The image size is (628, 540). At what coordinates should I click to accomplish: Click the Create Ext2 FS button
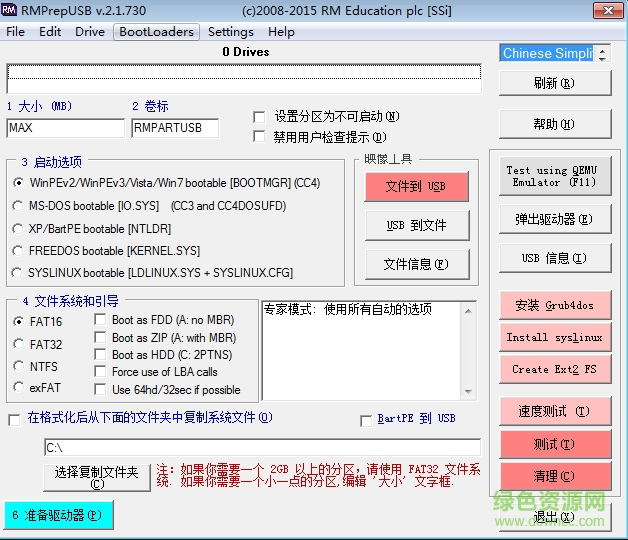click(x=555, y=369)
